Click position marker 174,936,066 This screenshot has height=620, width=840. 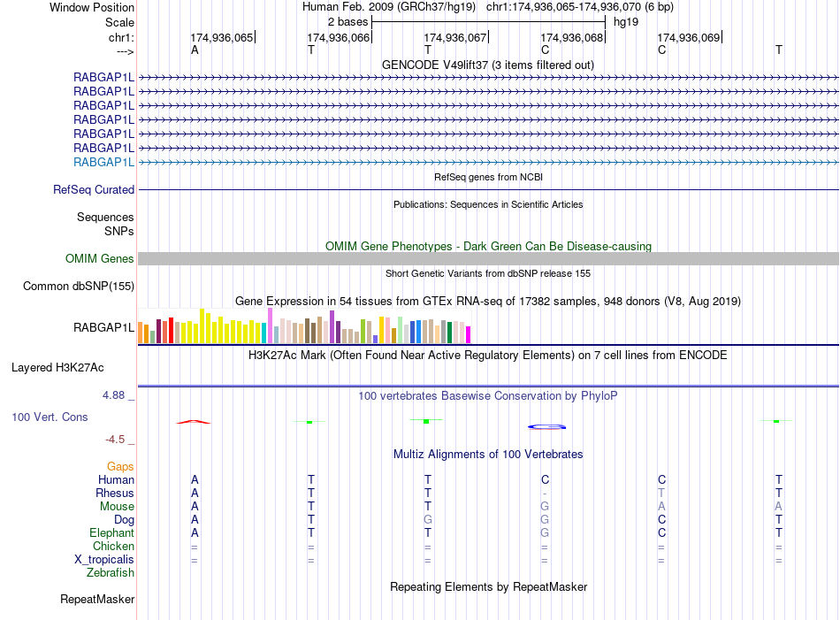[340, 37]
